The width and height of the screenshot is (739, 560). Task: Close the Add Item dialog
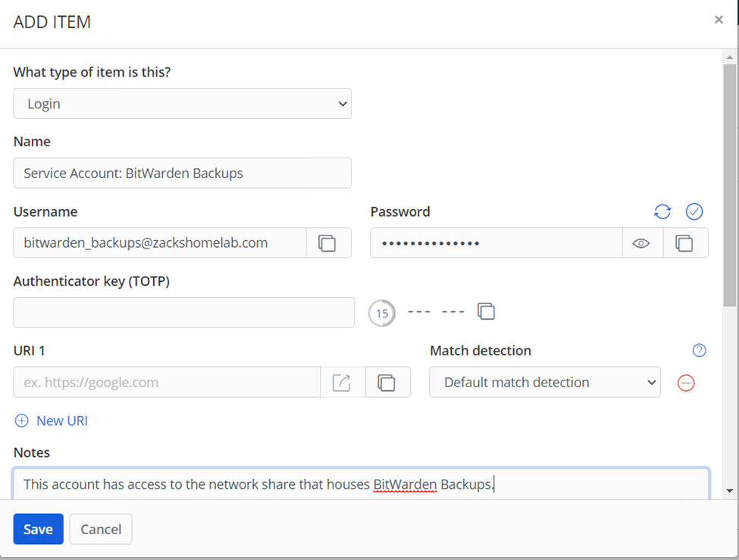tap(719, 20)
